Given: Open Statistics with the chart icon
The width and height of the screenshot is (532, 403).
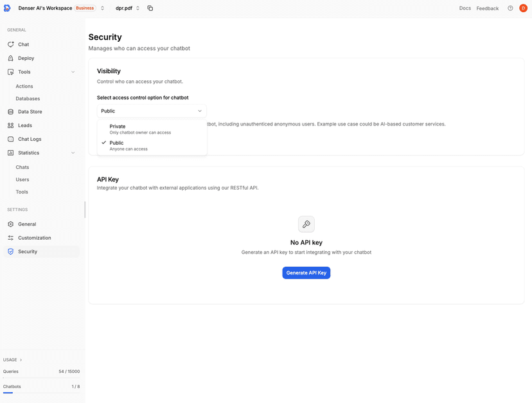Looking at the screenshot, I should point(10,152).
